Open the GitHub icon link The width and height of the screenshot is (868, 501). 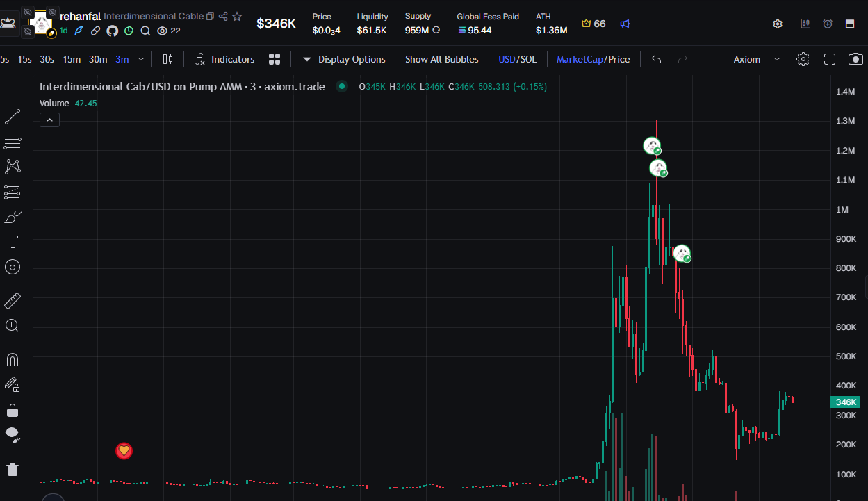pyautogui.click(x=112, y=31)
